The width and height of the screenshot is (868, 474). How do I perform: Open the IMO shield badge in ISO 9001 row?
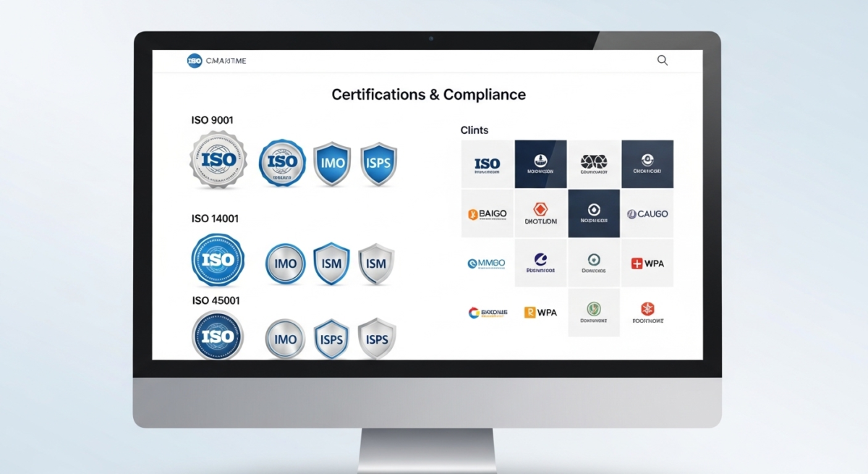pyautogui.click(x=331, y=164)
